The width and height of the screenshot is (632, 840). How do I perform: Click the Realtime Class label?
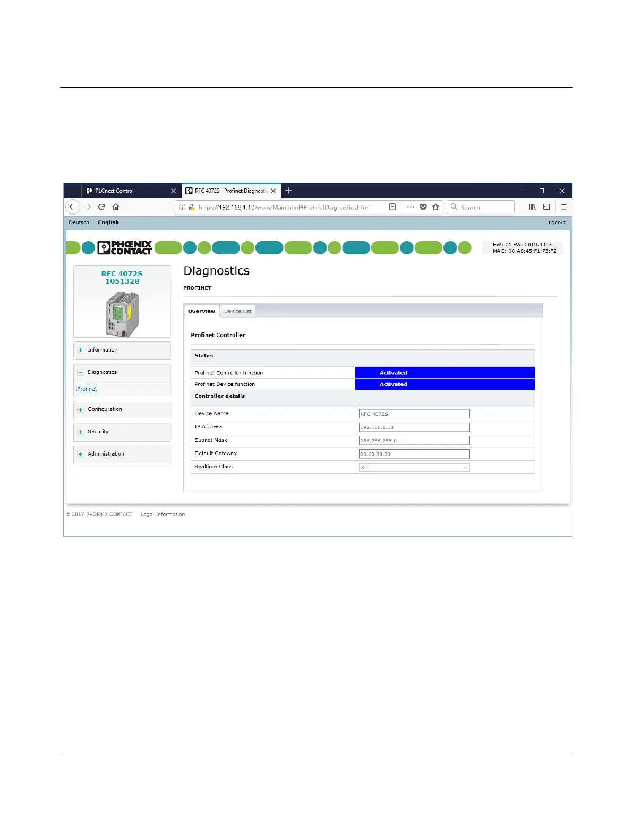[x=213, y=467]
